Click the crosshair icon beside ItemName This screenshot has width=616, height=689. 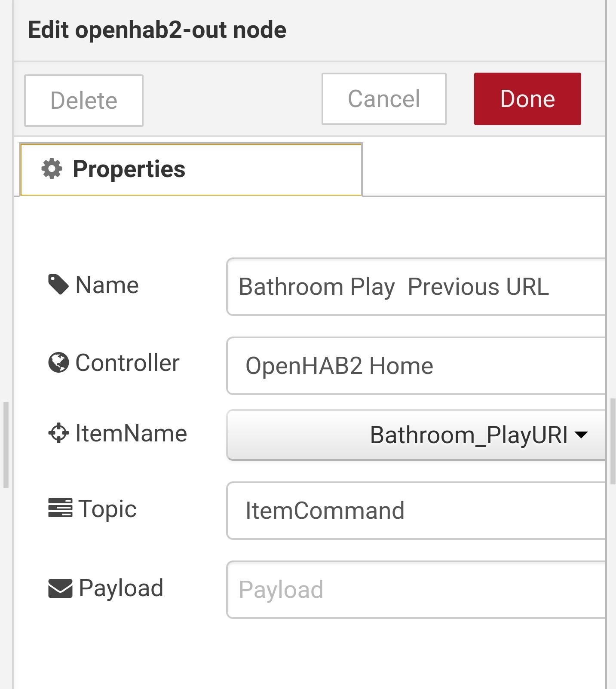[x=58, y=433]
